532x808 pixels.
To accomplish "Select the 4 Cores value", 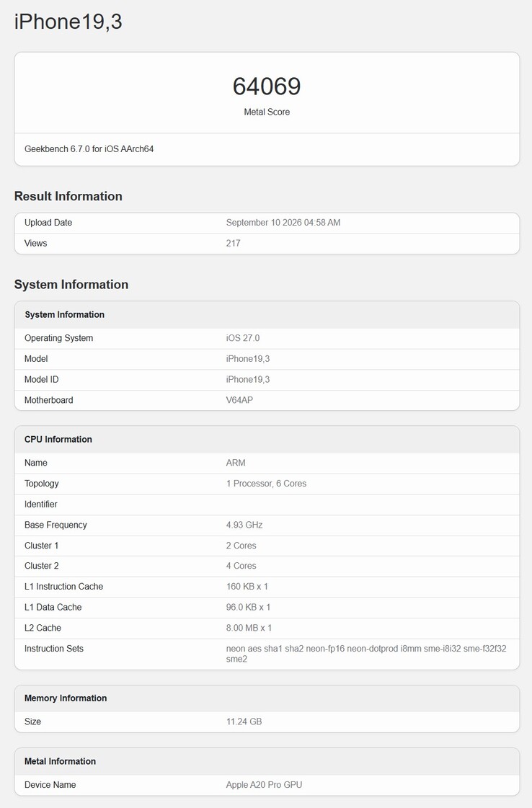I will (x=241, y=566).
